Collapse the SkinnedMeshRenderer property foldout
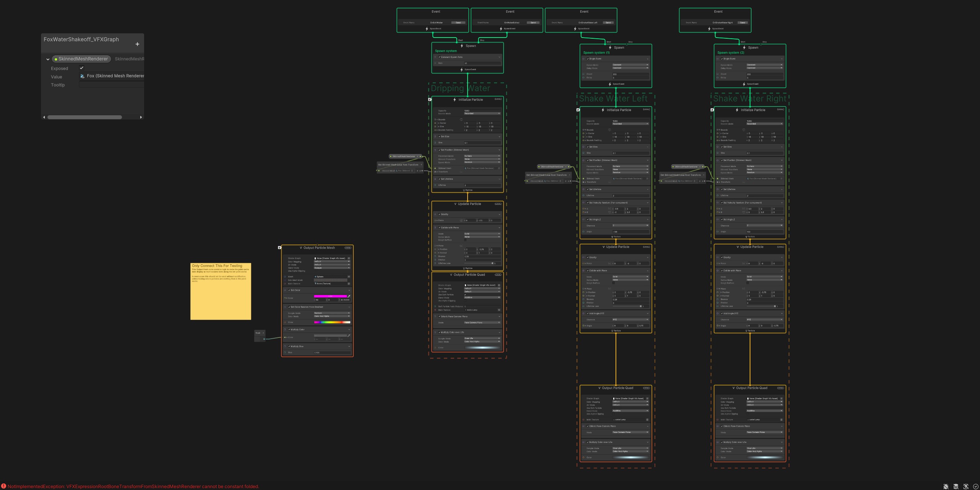Screen dimensions: 980x490 pyautogui.click(x=48, y=59)
